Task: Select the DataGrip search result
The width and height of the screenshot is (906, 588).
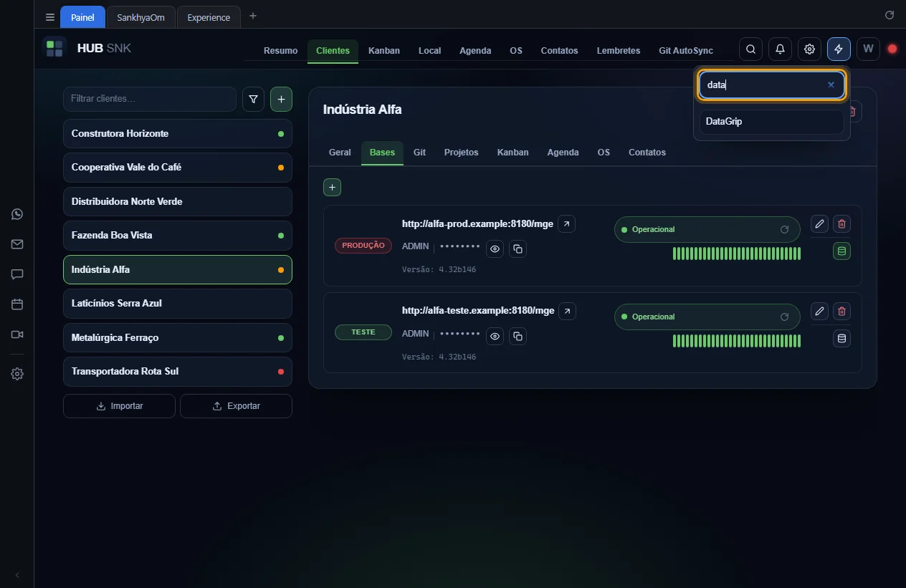Action: (x=771, y=122)
